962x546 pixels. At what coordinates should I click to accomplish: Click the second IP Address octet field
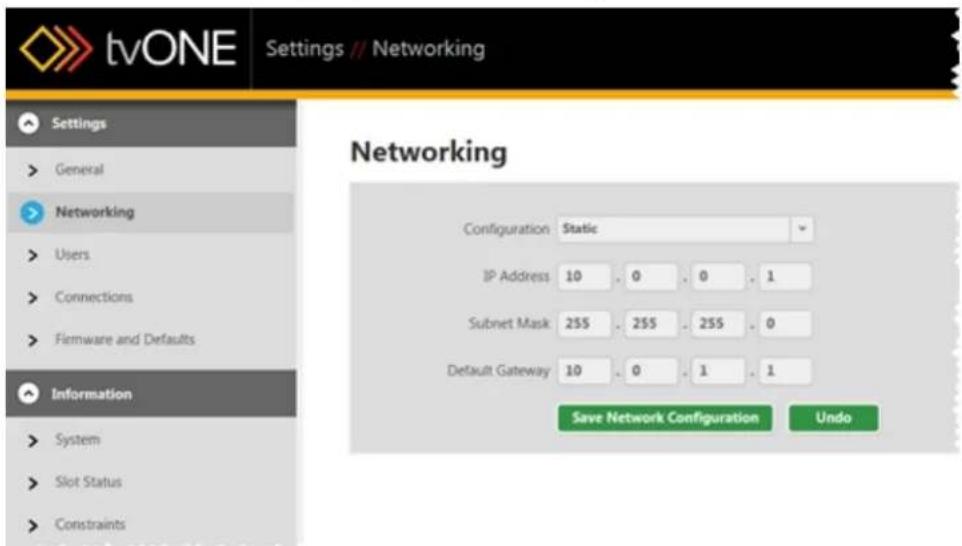click(651, 276)
